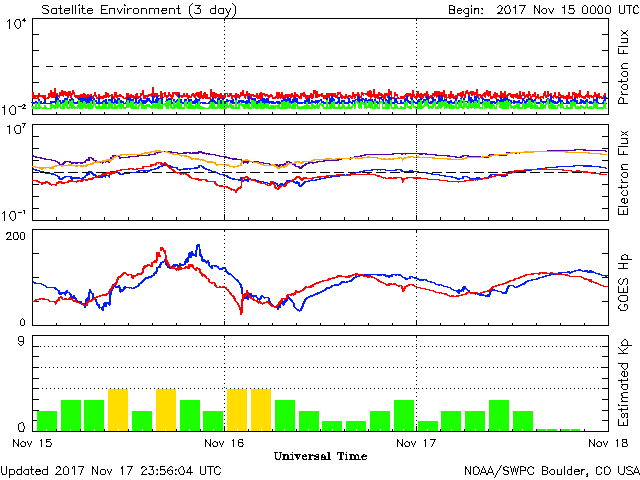
Task: Click the "NOAA/SWPC Boulder, CO USA" credit
Action: 552,471
